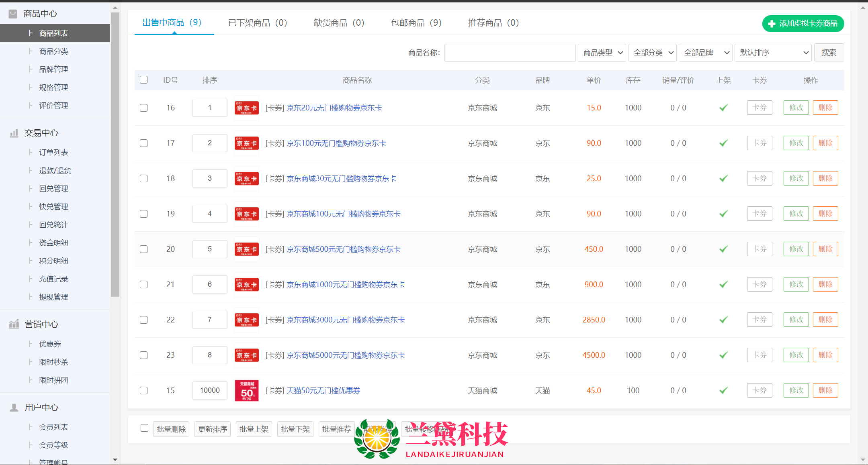Click the 营销中心 sidebar icon

[x=14, y=324]
